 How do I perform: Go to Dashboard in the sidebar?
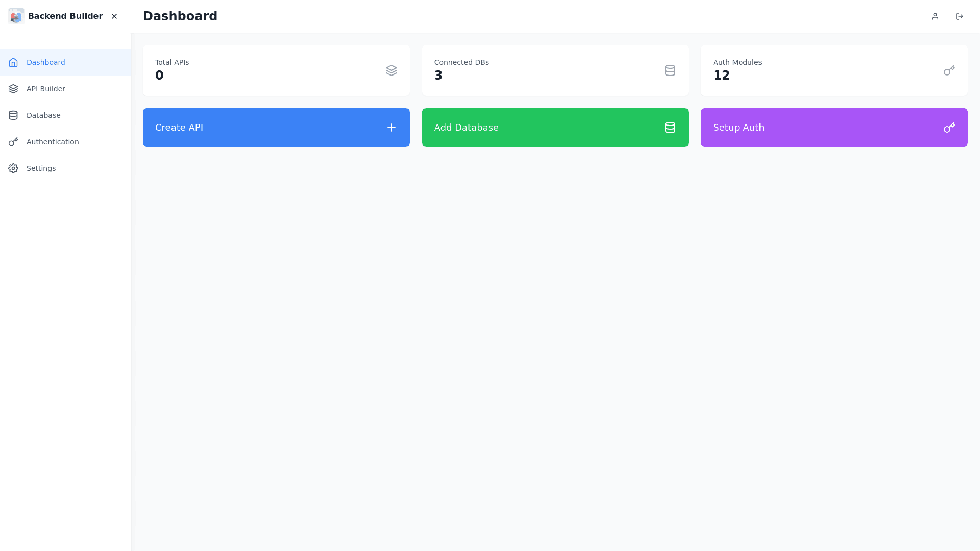[45, 62]
